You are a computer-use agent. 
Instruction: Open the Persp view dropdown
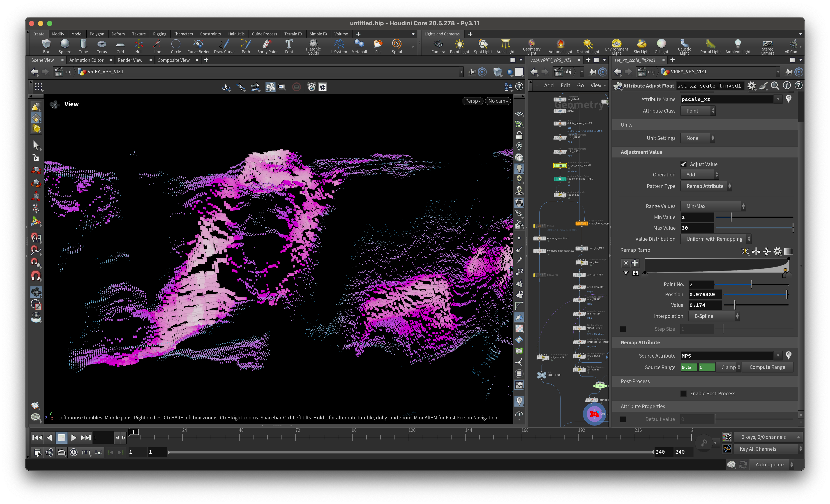[x=472, y=101]
